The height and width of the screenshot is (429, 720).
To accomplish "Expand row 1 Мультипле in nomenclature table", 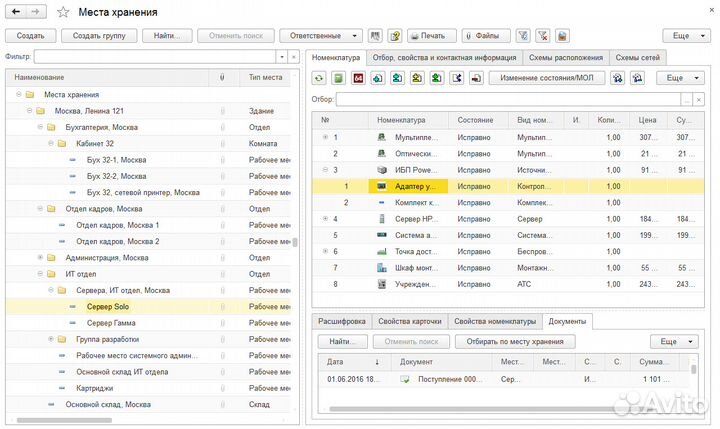I will tap(325, 137).
